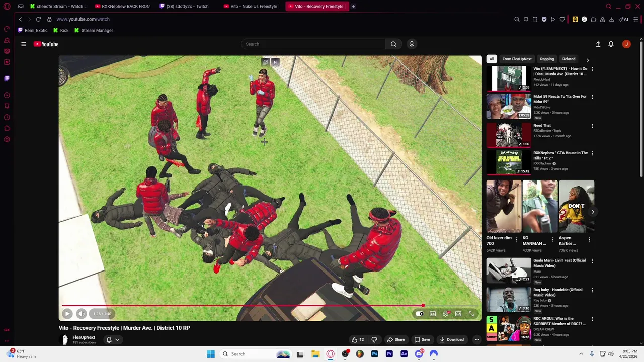Open the Stream Manager bookmark
Viewport: 644px width, 362px height.
click(x=94, y=30)
